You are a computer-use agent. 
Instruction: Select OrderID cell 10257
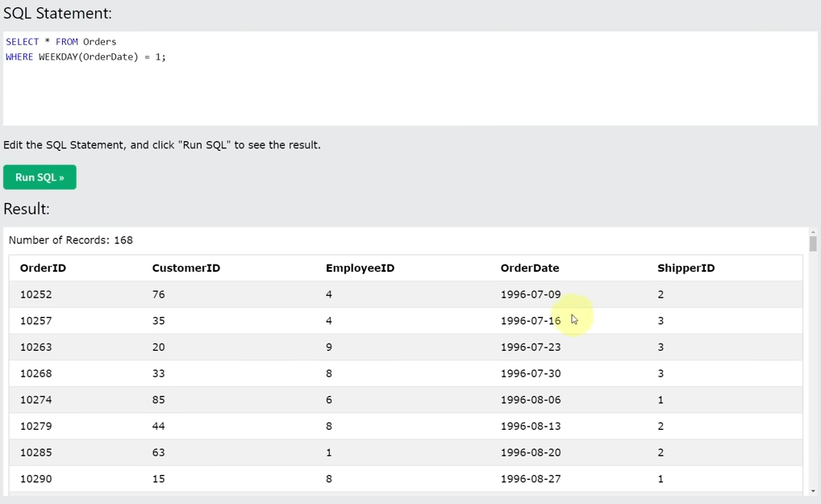click(x=36, y=321)
